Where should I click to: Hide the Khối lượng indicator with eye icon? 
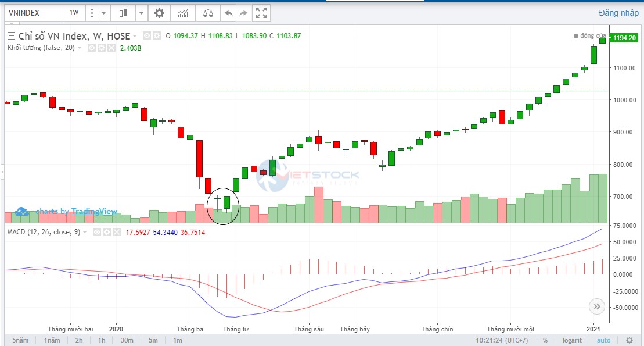92,48
